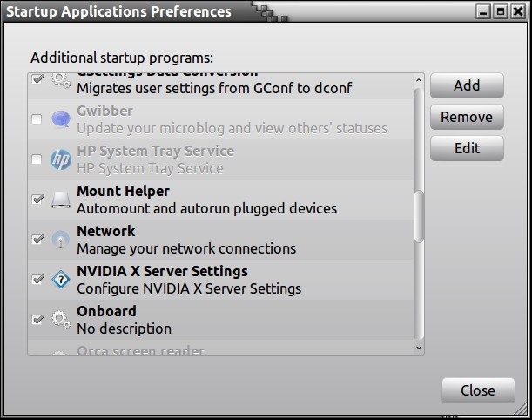
Task: Uncheck the Network startup program
Action: pyautogui.click(x=37, y=240)
